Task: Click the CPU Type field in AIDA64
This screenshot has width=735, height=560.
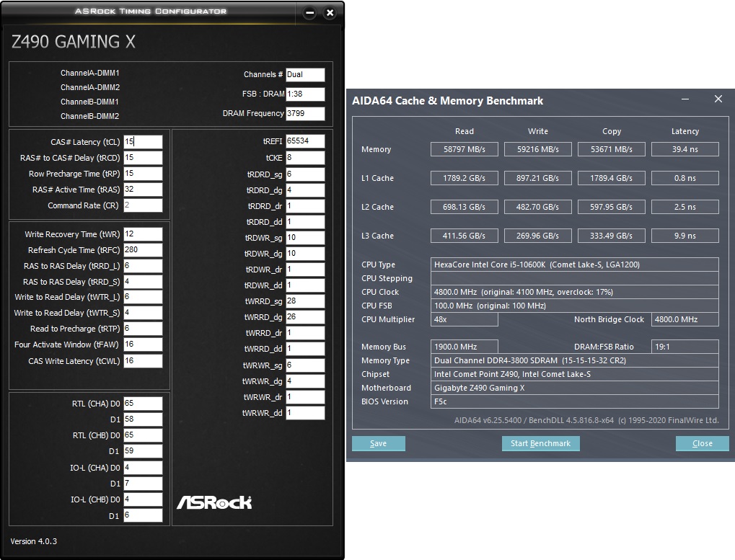Action: click(x=575, y=265)
